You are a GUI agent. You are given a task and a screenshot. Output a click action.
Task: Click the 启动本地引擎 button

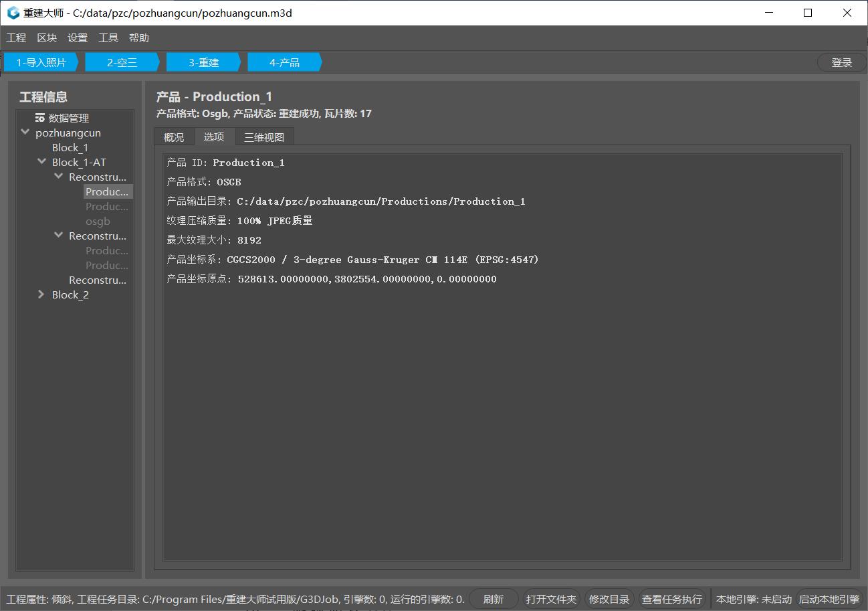pos(829,599)
